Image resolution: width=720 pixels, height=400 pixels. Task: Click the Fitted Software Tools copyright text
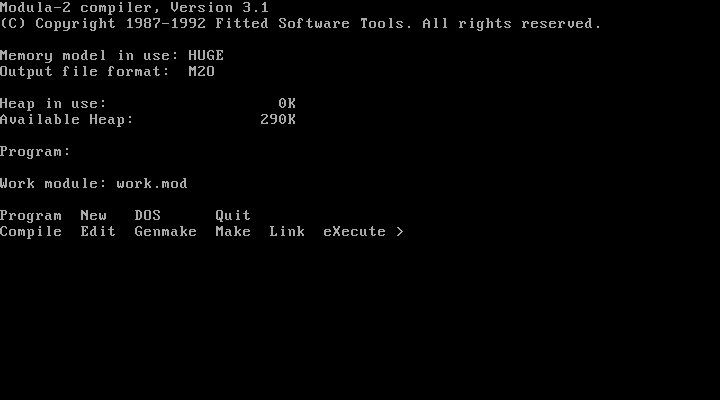pyautogui.click(x=301, y=24)
